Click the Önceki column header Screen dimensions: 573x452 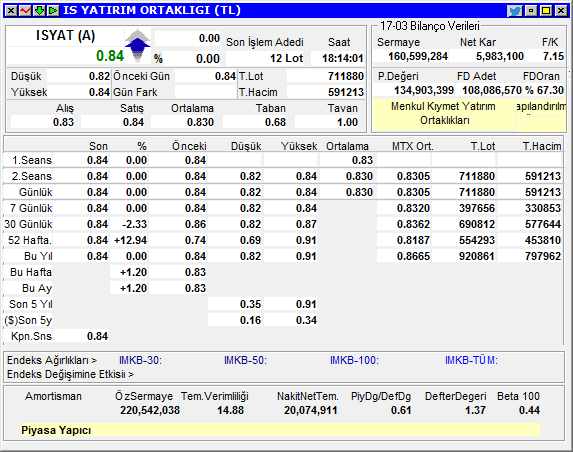click(189, 147)
